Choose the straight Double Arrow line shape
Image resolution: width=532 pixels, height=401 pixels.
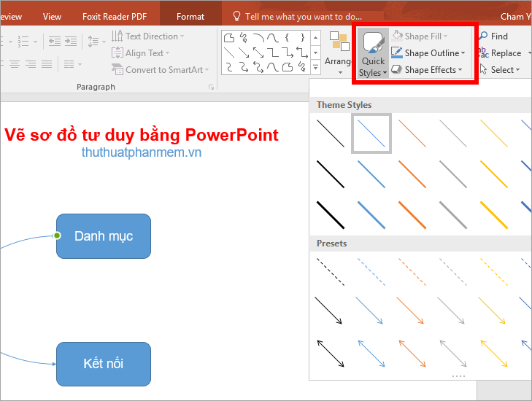[x=258, y=52]
